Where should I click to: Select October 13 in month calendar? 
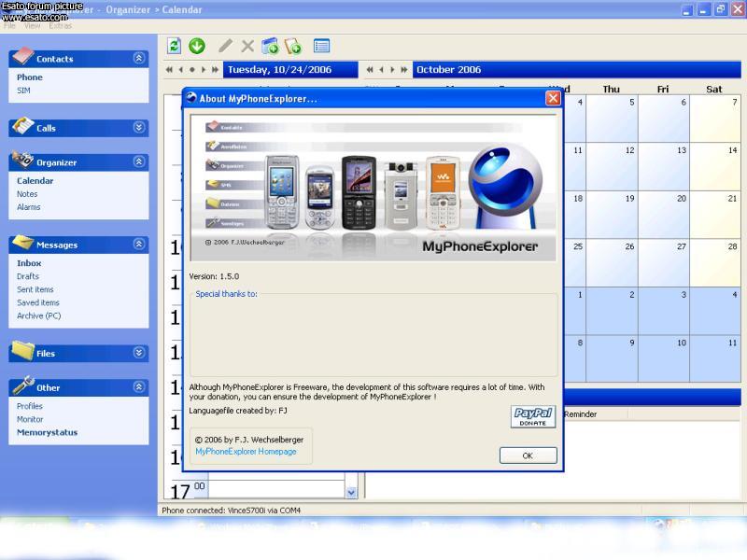coord(664,166)
